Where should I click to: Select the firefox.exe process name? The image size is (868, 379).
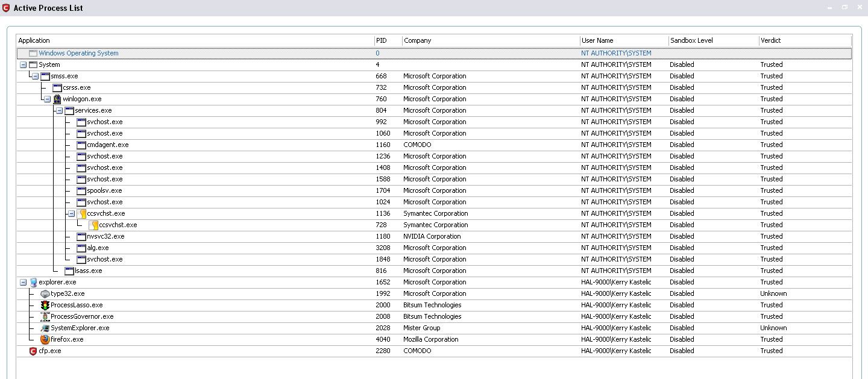pyautogui.click(x=67, y=339)
